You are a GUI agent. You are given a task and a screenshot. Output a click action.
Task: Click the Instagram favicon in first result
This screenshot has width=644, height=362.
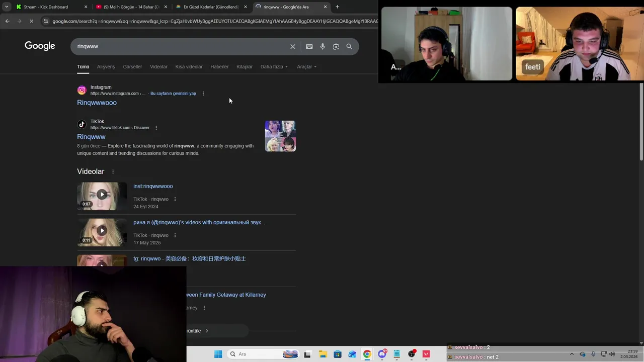click(x=82, y=90)
